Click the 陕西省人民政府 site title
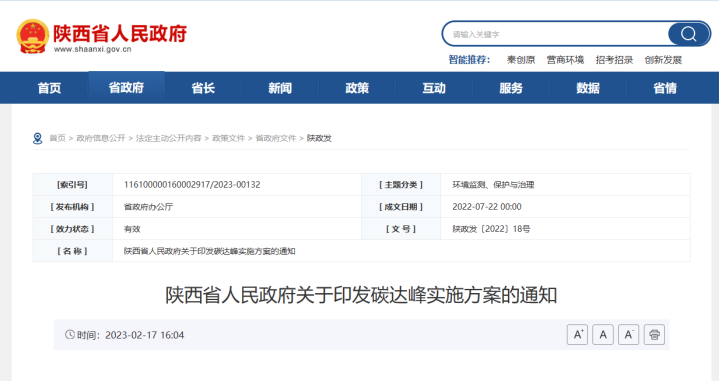The width and height of the screenshot is (719, 381). pos(120,33)
